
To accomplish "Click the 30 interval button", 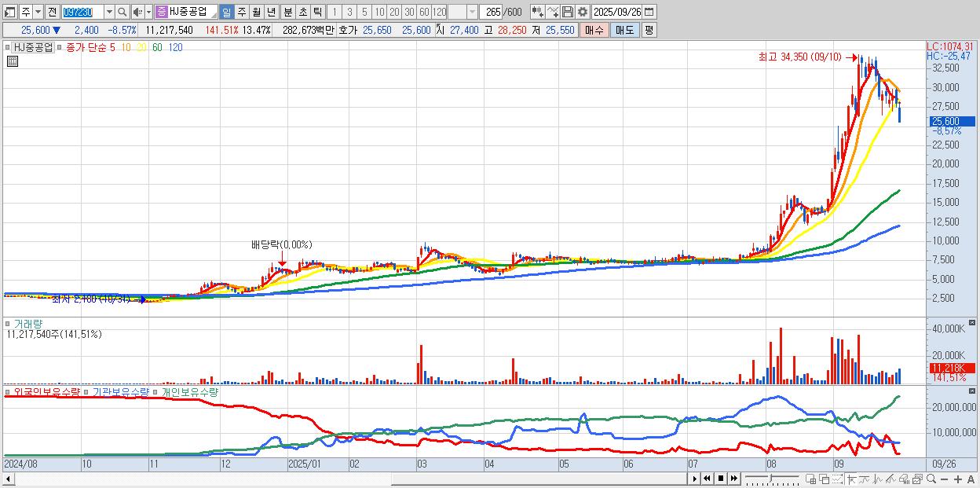I will point(409,12).
